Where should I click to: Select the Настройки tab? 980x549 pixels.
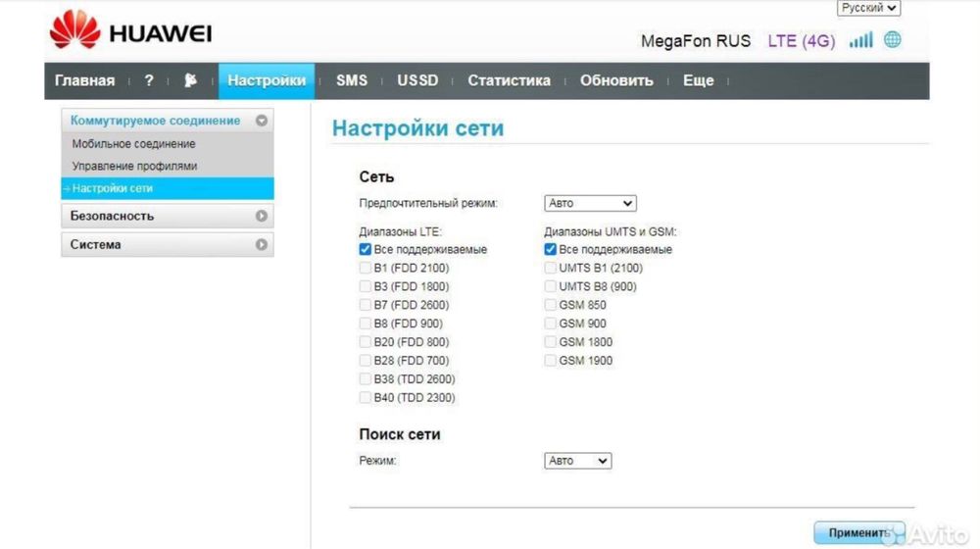(267, 80)
